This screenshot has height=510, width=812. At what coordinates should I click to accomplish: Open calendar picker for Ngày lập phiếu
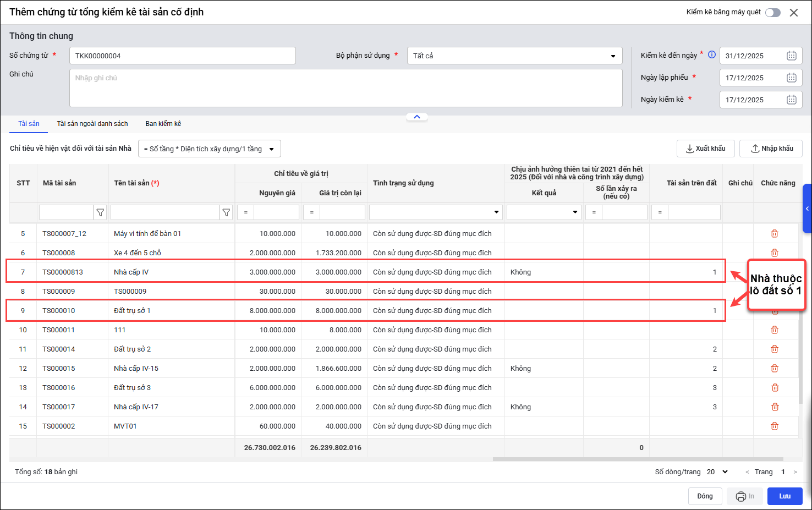pos(791,78)
